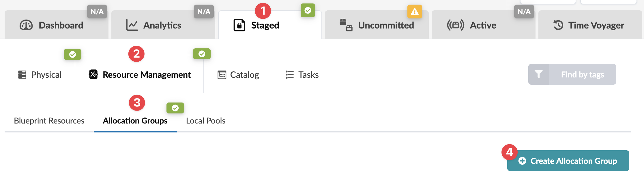Screen dimensions: 644x186
Task: Click the Time Voyager history clock icon
Action: [558, 25]
